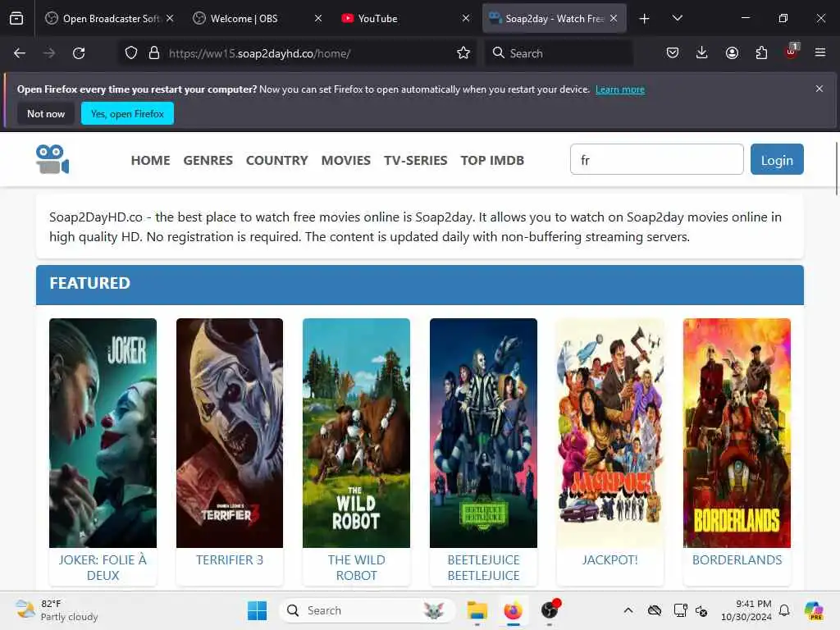Click the Beetlejuice Beetlejuice poster
Screen dimensions: 840x630
483,433
